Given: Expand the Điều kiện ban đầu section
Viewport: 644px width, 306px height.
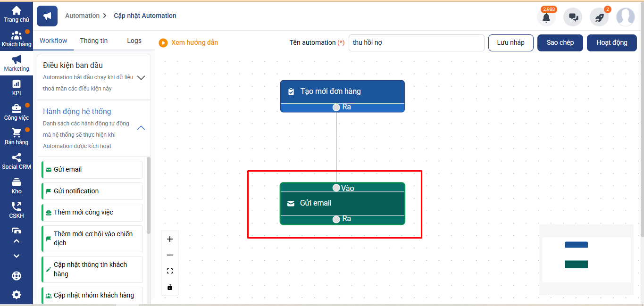Looking at the screenshot, I should pos(141,78).
